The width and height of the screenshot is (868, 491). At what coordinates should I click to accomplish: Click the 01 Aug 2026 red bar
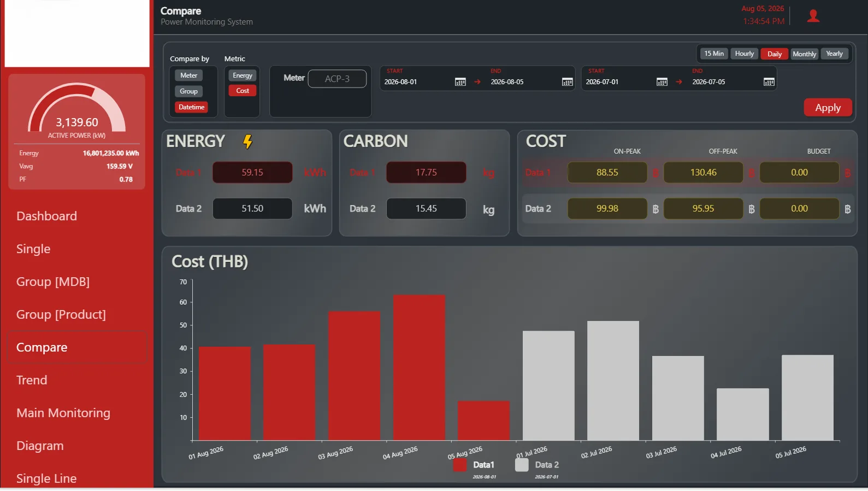tap(225, 393)
